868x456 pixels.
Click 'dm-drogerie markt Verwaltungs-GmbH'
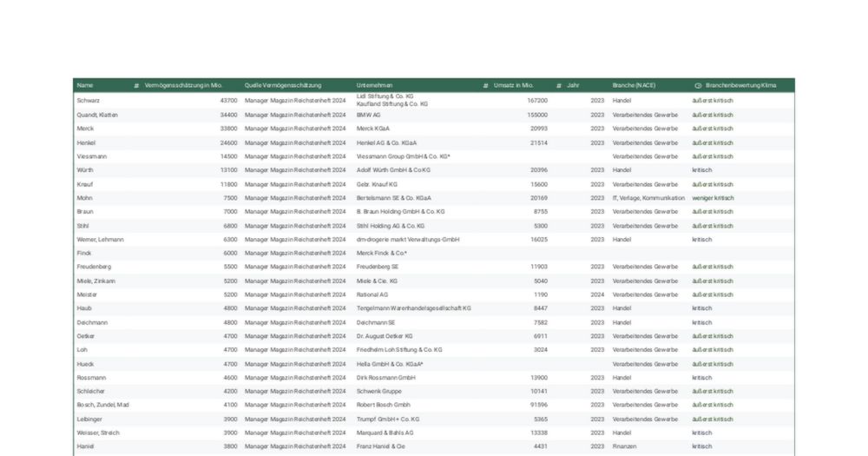coord(408,240)
